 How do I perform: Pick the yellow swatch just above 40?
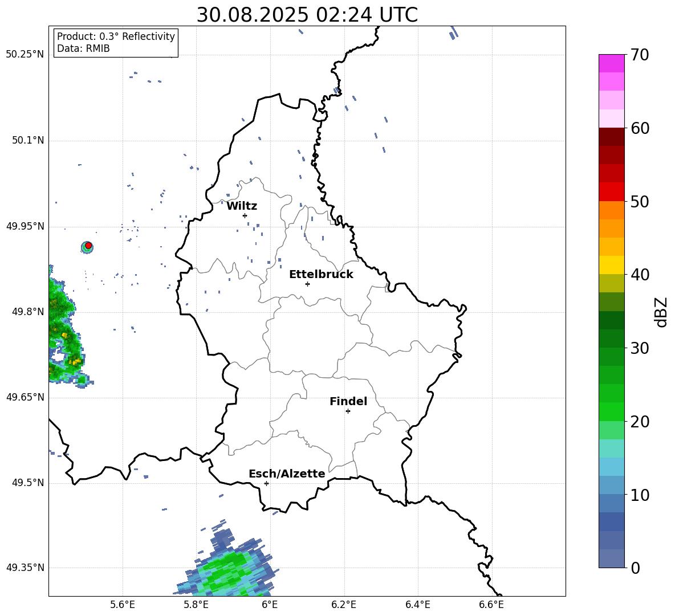pyautogui.click(x=611, y=266)
